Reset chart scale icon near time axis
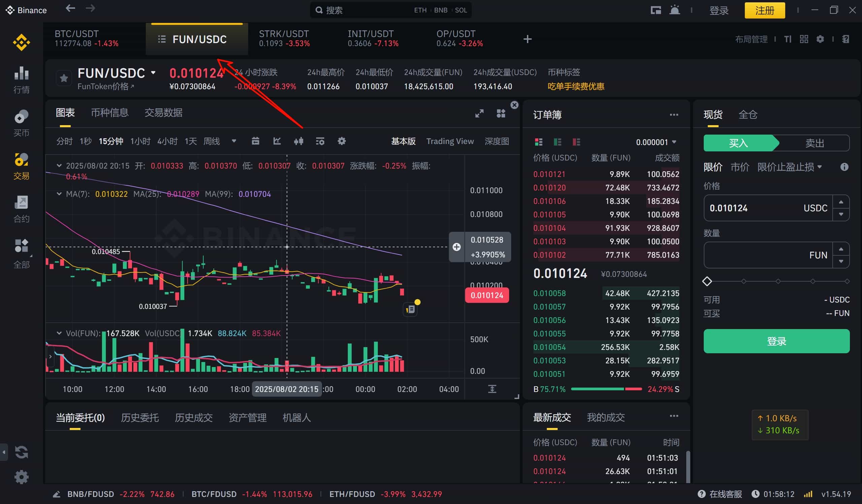 pos(492,389)
